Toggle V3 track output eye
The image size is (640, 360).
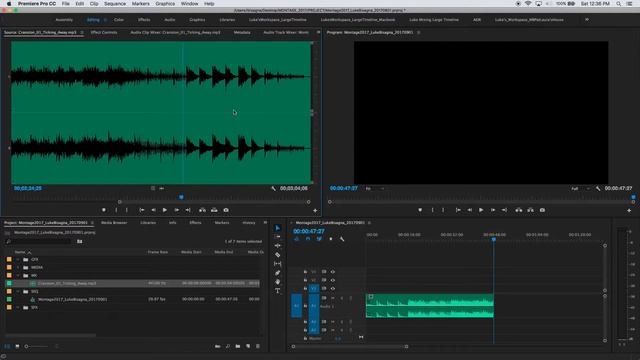coord(333,271)
